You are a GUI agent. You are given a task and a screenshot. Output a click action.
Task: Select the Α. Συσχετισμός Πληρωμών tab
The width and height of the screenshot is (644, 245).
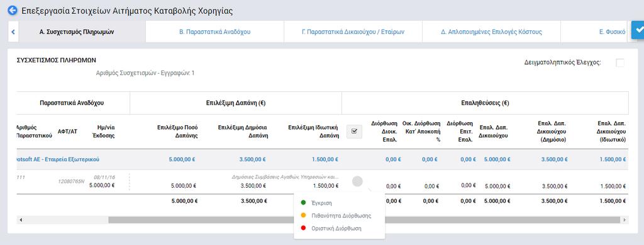(x=77, y=31)
